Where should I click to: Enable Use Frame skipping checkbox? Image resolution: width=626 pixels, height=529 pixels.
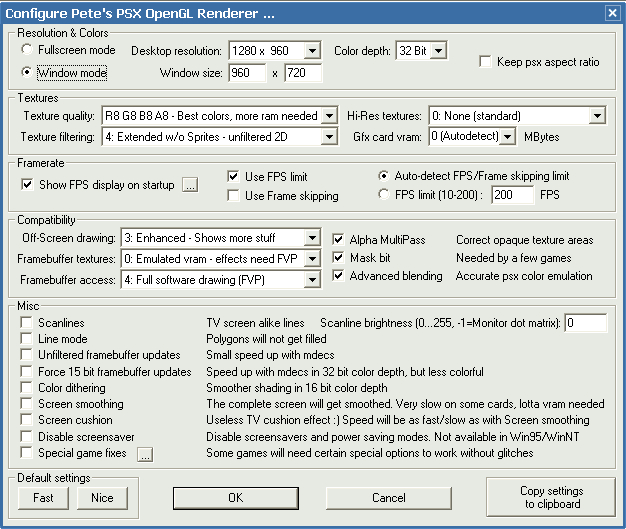coord(233,196)
